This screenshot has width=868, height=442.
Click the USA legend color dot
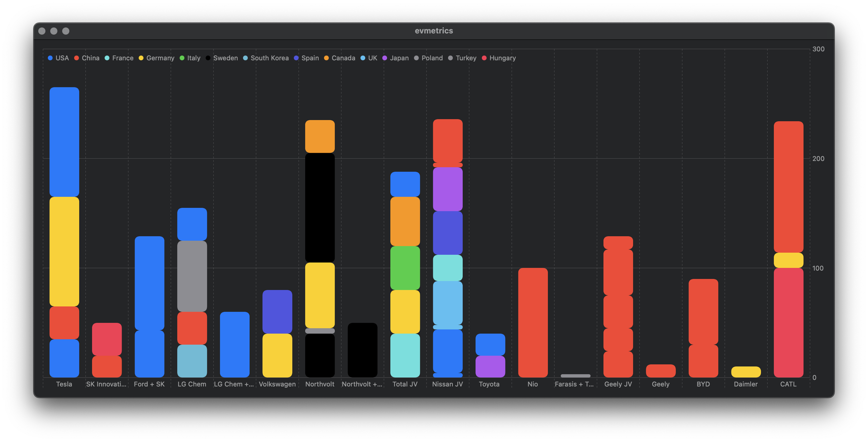tap(50, 58)
